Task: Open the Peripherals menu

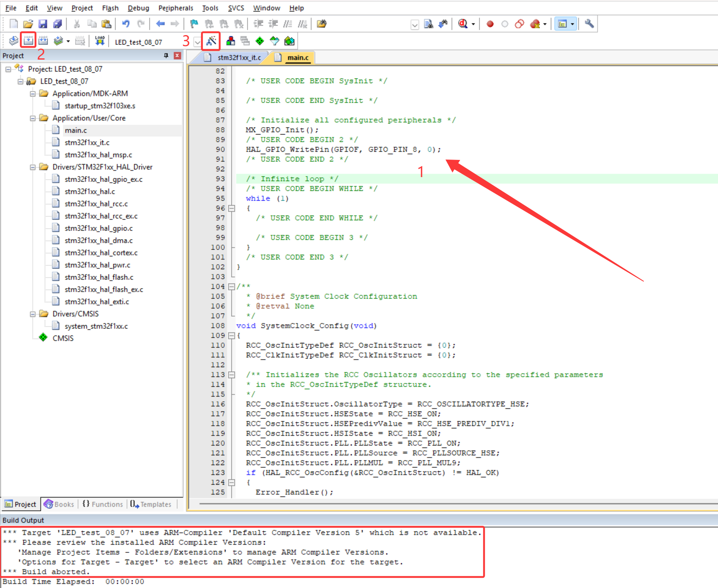Action: click(176, 8)
